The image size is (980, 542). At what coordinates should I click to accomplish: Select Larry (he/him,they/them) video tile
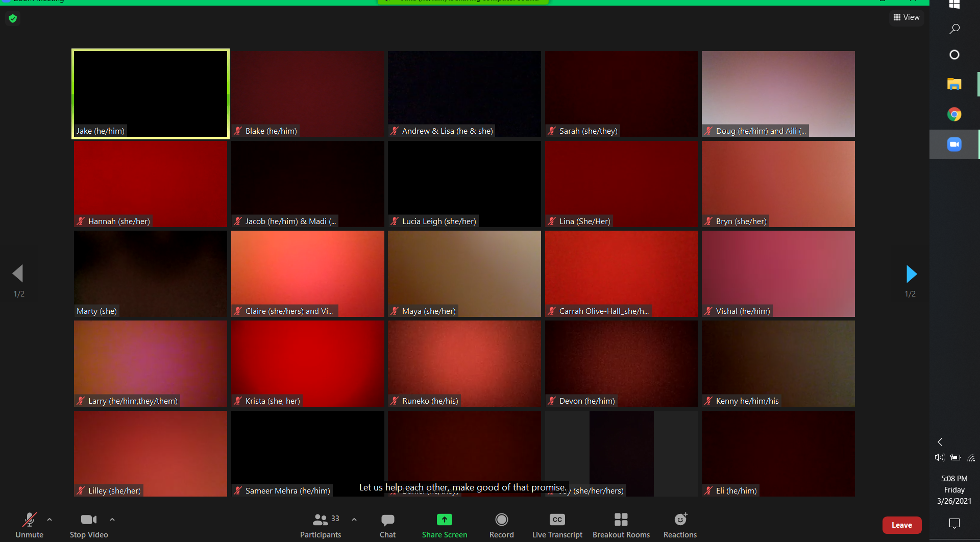coord(151,363)
